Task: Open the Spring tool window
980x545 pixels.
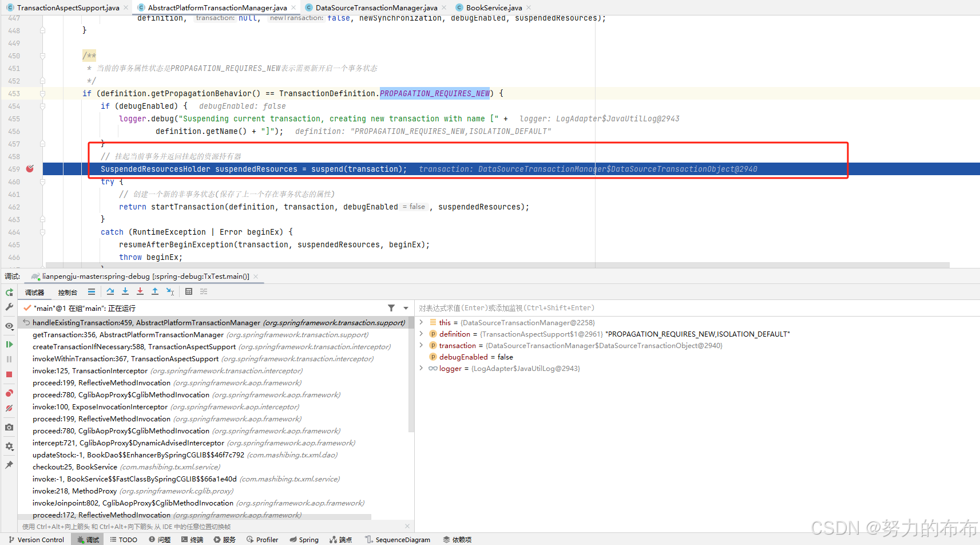Action: tap(304, 540)
